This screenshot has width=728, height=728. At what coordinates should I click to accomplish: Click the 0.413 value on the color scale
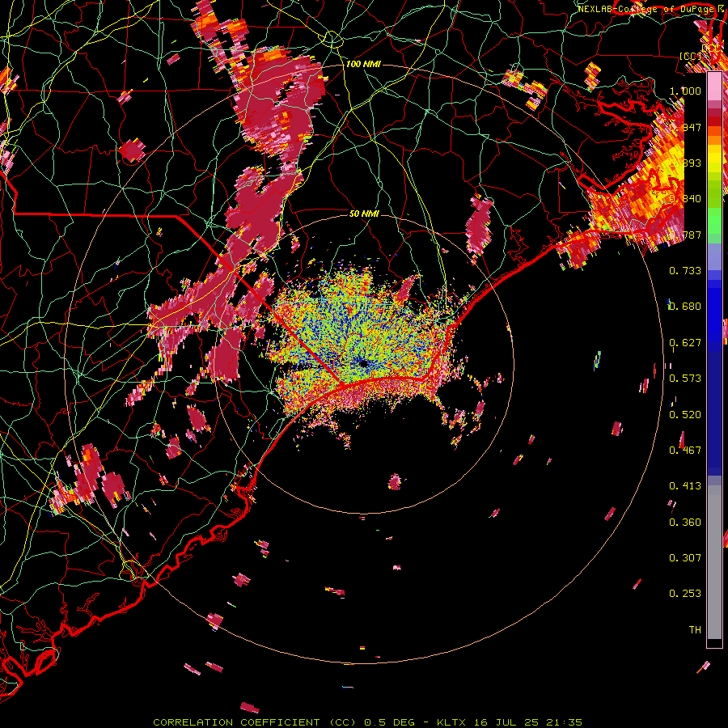[x=685, y=486]
